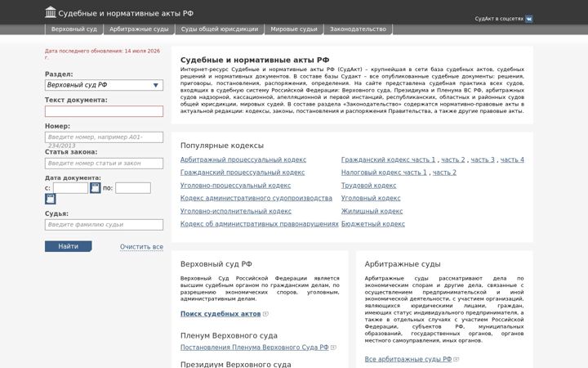The width and height of the screenshot is (588, 368).
Task: Focus the Текст документа input field
Action: [x=104, y=111]
